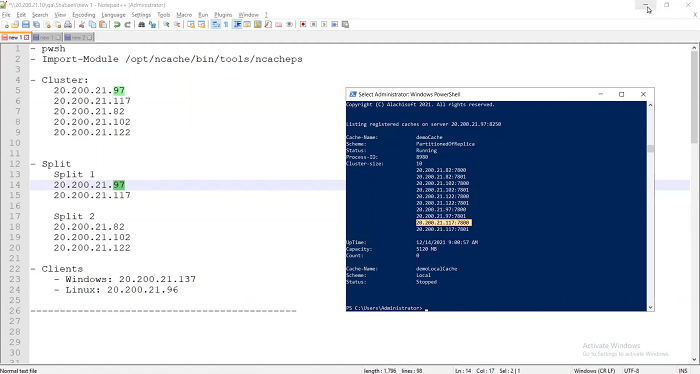Open the Plugins menu
Screen dimensions: 700x374
[223, 15]
